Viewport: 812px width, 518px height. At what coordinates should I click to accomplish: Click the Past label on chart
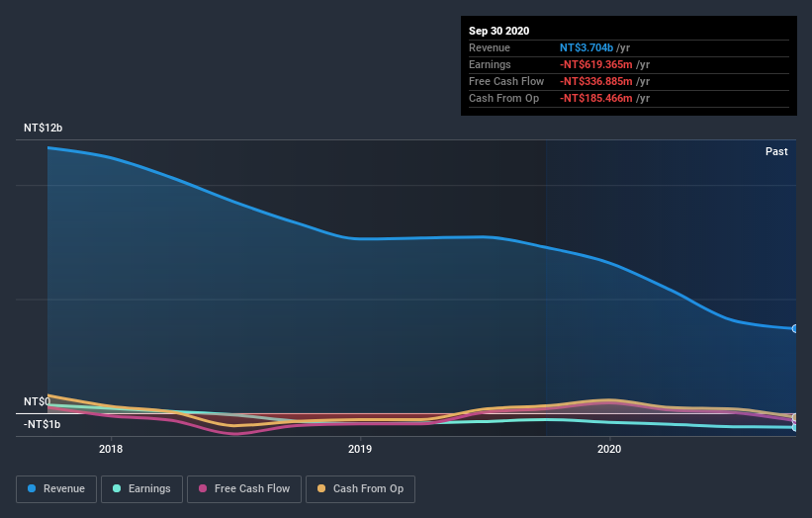coord(776,151)
